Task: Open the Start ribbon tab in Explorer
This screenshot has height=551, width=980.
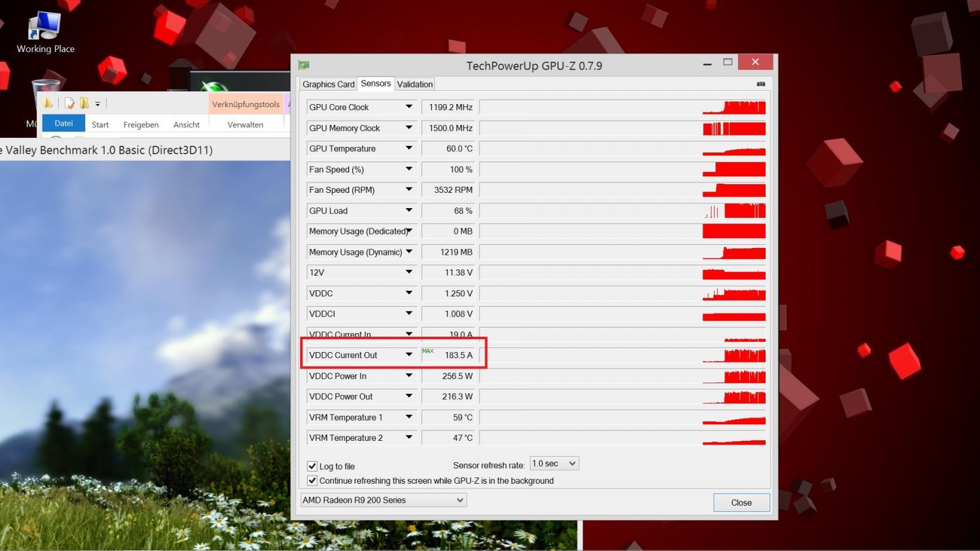Action: click(x=100, y=124)
